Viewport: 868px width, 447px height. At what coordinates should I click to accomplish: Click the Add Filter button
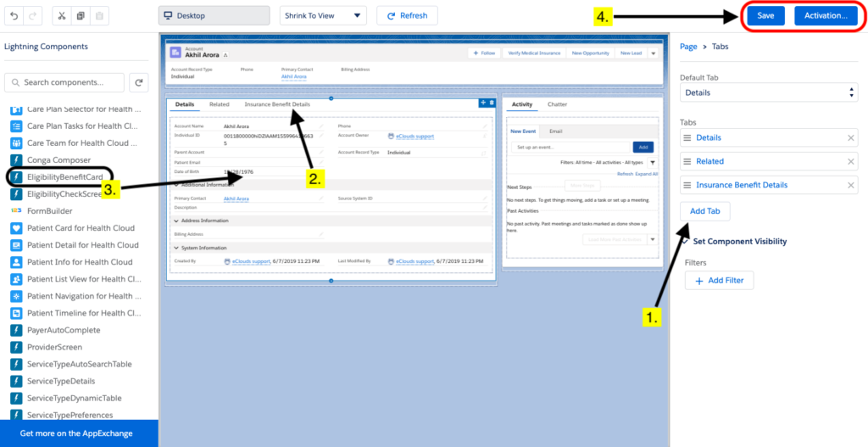coord(719,280)
